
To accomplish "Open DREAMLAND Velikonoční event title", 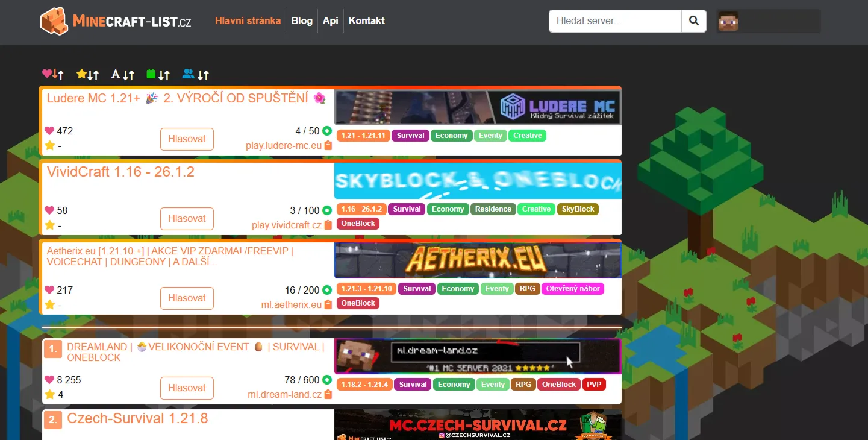I will coord(196,352).
